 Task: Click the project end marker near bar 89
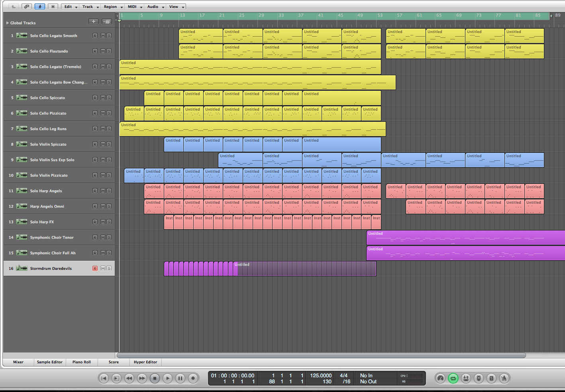(x=551, y=16)
